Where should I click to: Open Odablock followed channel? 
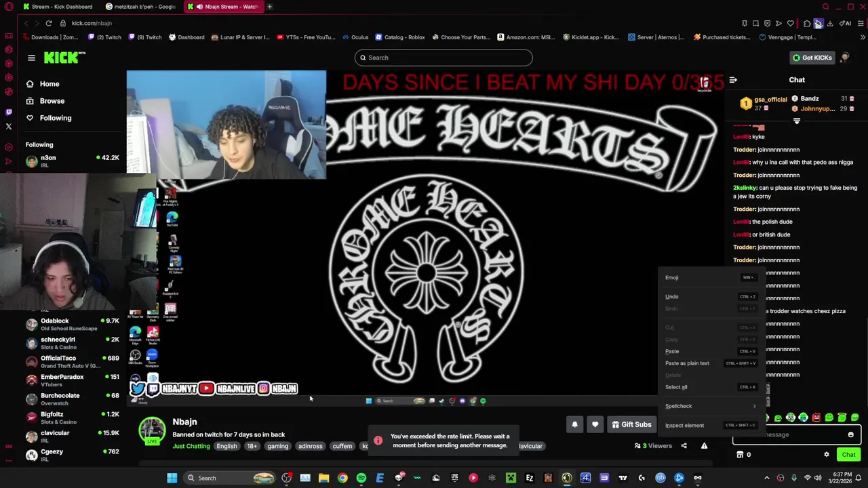click(72, 324)
